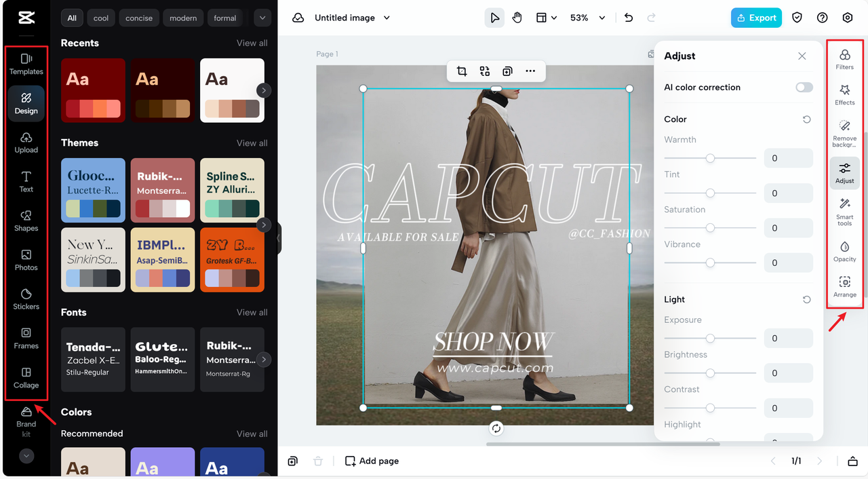This screenshot has width=868, height=479.
Task: Click Add page button
Action: 372,461
